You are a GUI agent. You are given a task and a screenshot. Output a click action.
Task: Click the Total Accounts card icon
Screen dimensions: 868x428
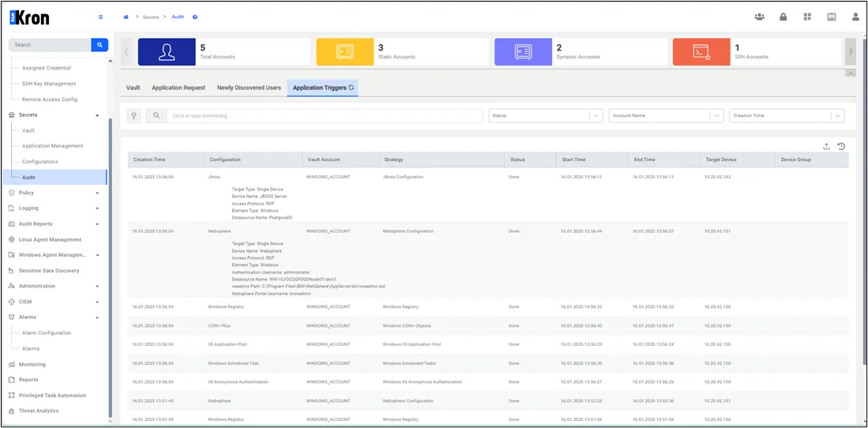(167, 52)
